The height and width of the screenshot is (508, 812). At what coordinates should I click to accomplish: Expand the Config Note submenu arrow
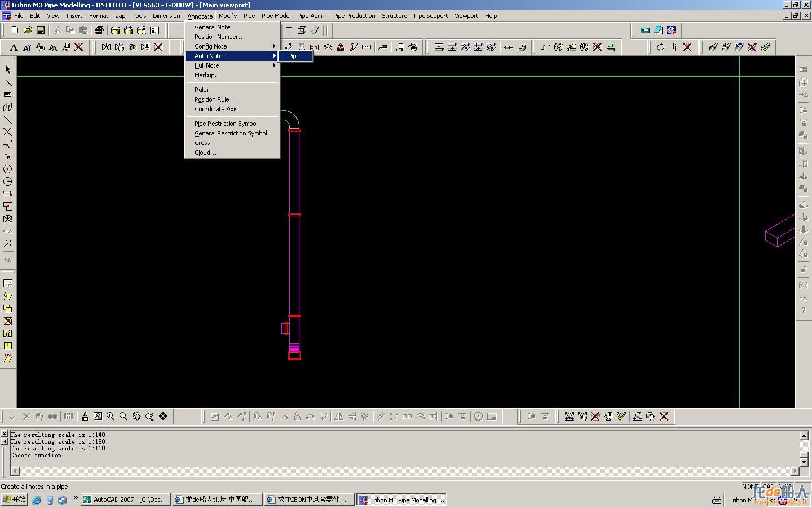point(275,46)
